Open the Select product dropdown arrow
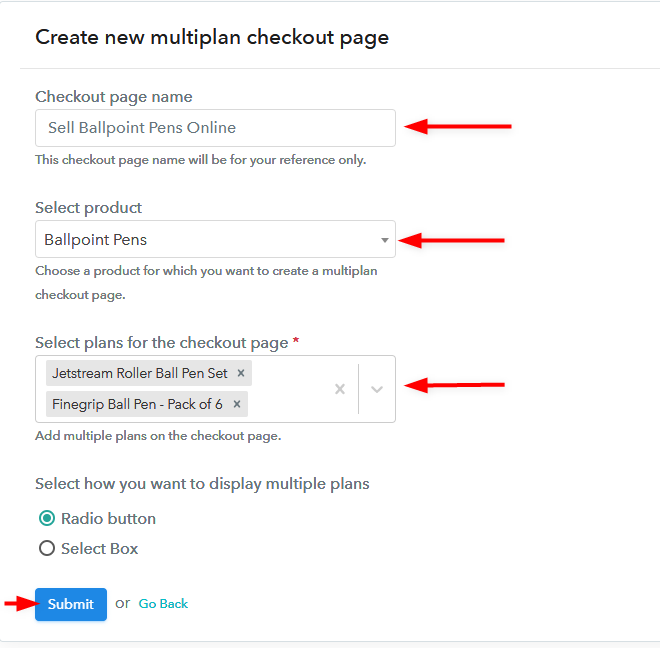The height and width of the screenshot is (648, 660). (x=385, y=240)
